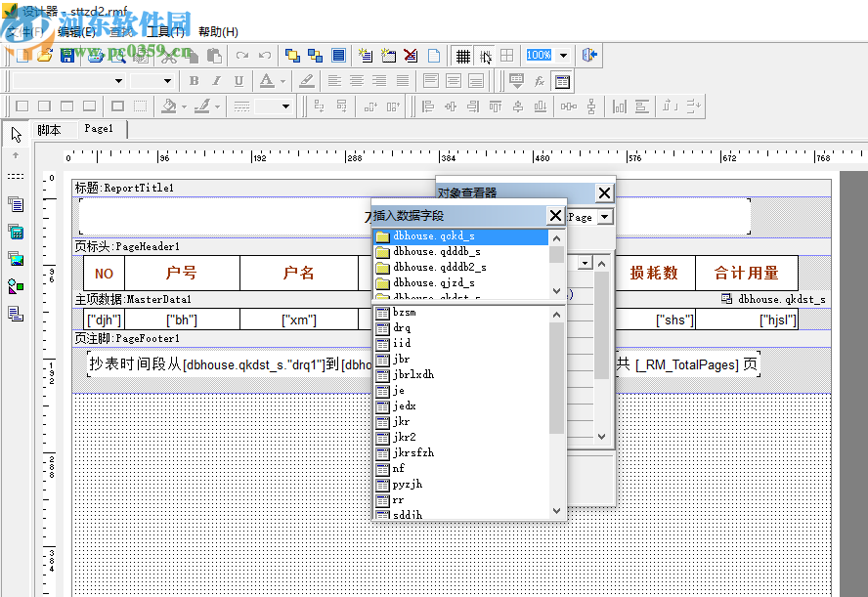This screenshot has width=868, height=597.
Task: Expand the font color dropdown arrow
Action: (x=282, y=81)
